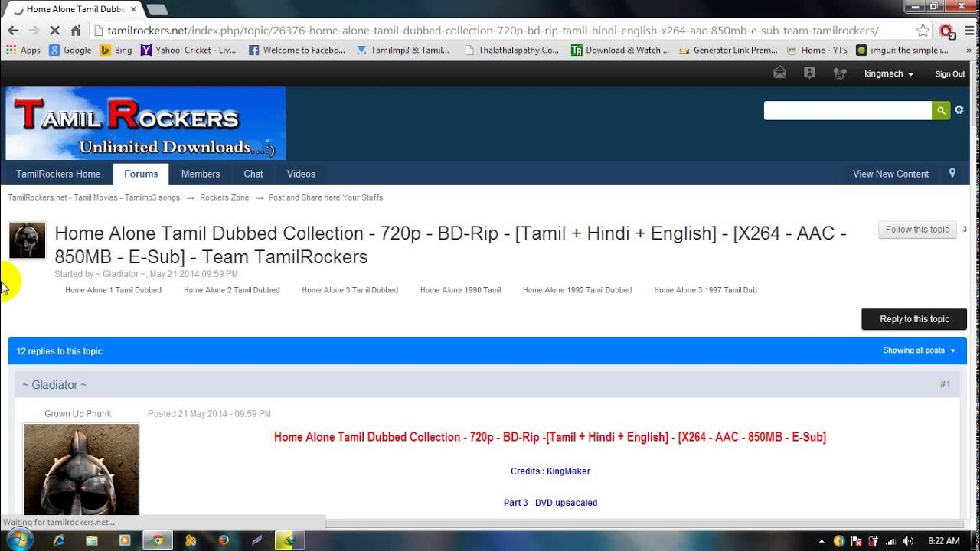Screen dimensions: 980x551
Task: Open the Apps bookmarks shortcut
Action: (x=23, y=51)
